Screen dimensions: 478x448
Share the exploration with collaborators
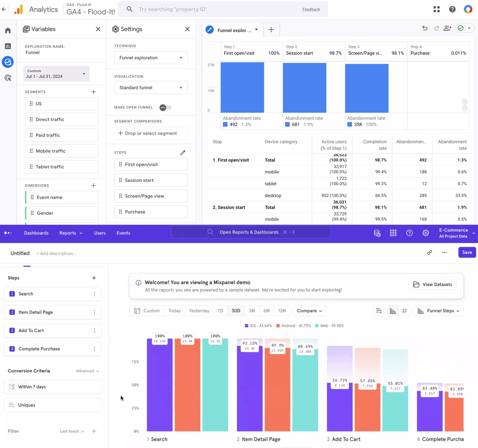point(448,28)
